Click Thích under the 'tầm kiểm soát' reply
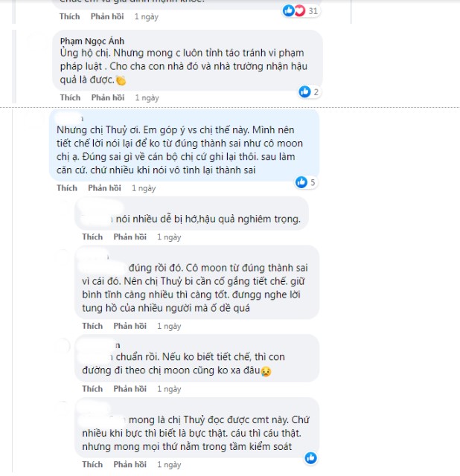460x476 pixels. click(92, 464)
